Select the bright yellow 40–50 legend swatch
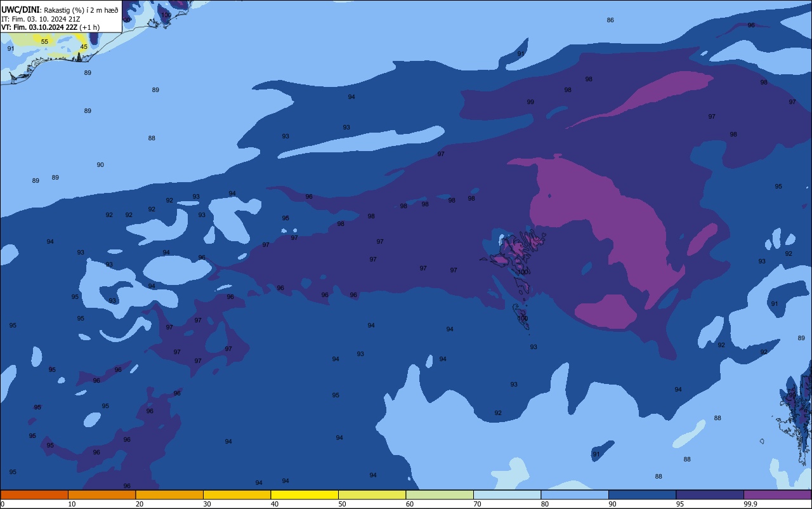812x509 pixels. pyautogui.click(x=304, y=494)
